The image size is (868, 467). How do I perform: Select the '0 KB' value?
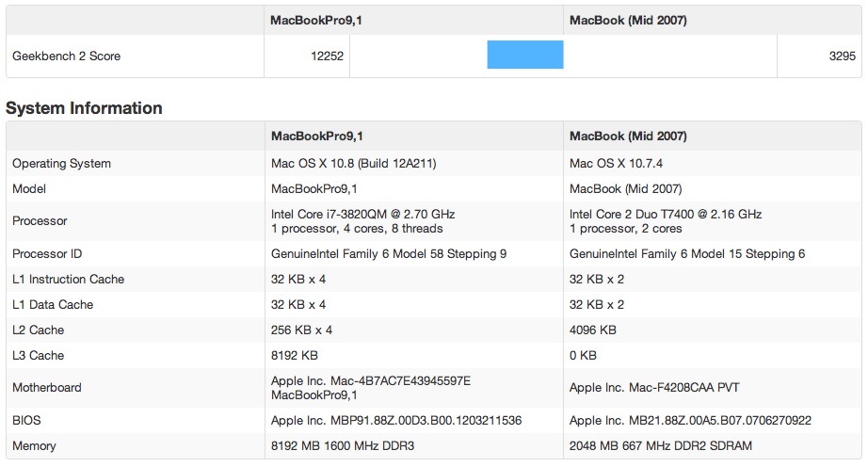point(583,356)
